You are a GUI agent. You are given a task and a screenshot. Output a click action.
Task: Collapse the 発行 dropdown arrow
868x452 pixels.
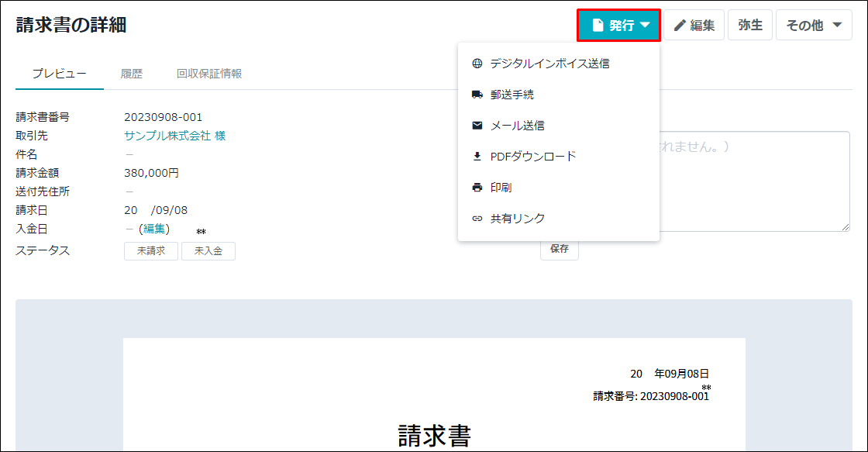coord(645,26)
